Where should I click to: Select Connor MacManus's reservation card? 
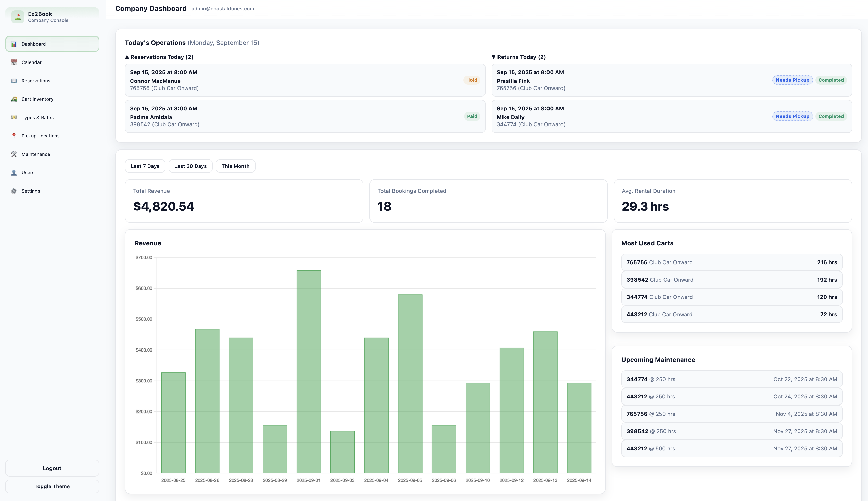click(304, 80)
